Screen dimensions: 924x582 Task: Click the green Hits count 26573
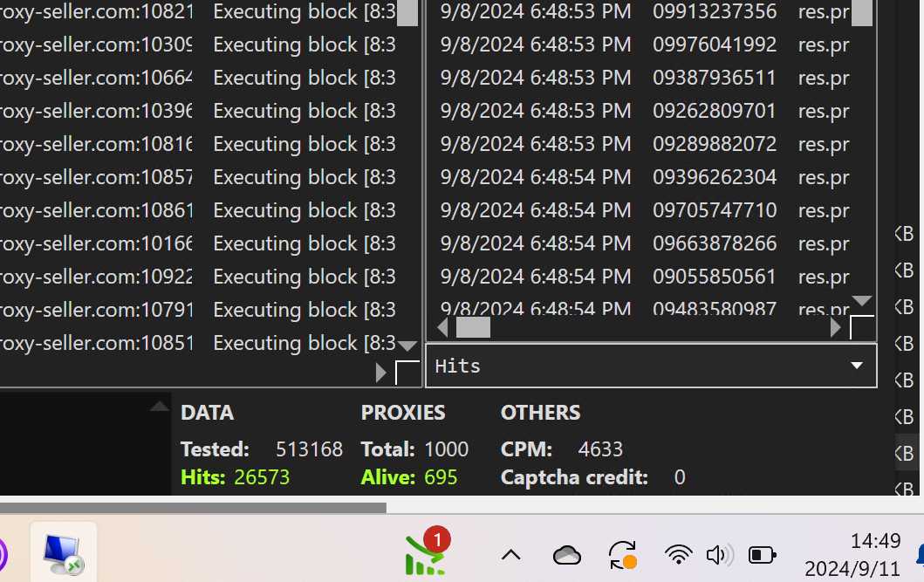pos(262,476)
